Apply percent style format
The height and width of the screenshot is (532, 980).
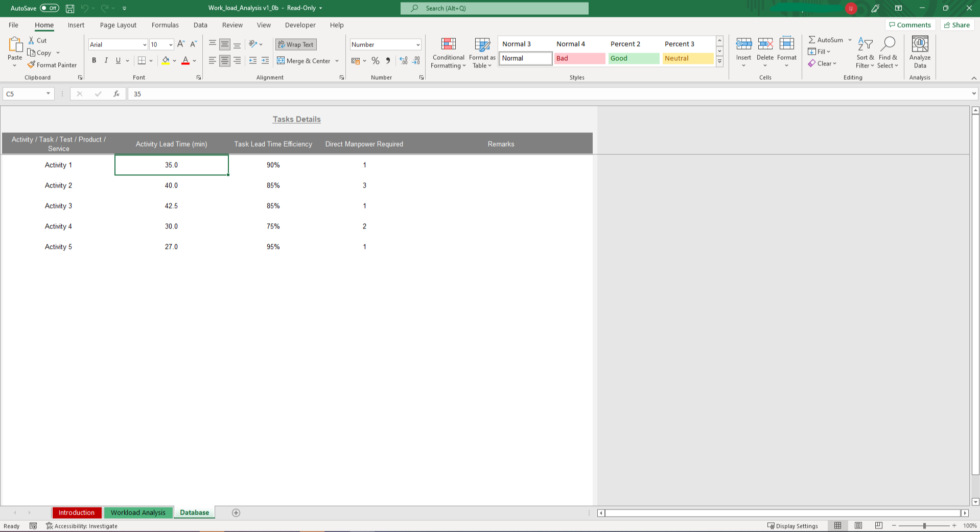pyautogui.click(x=376, y=60)
